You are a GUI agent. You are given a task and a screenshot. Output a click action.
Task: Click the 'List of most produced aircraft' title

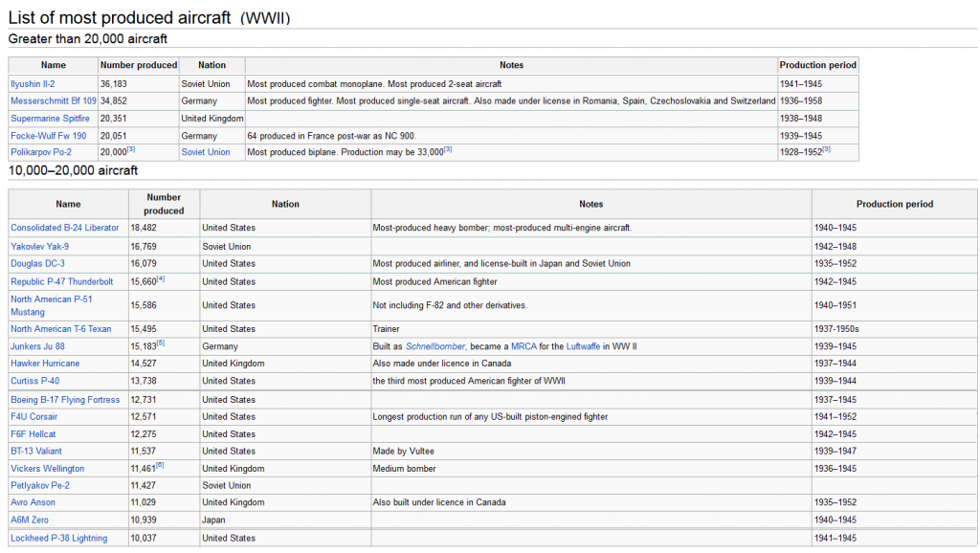120,17
